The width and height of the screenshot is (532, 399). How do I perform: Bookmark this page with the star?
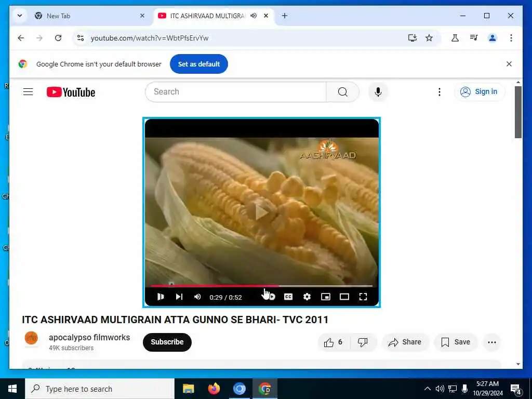point(429,38)
